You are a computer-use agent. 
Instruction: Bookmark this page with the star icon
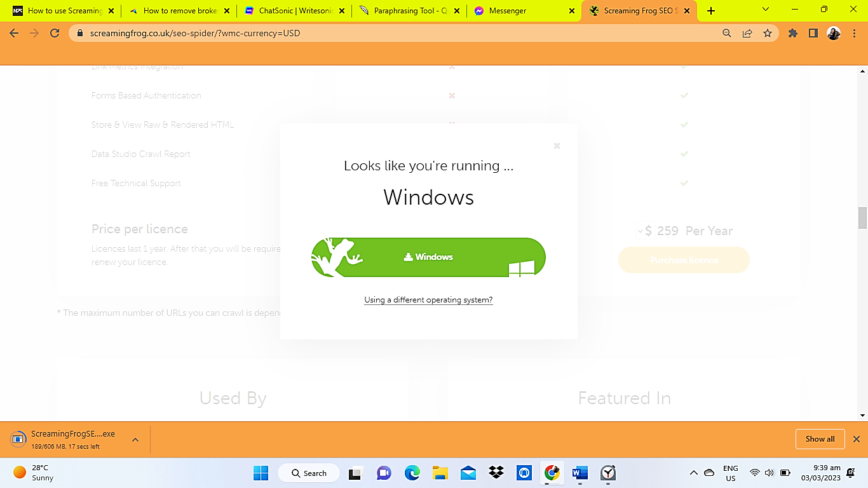point(768,33)
